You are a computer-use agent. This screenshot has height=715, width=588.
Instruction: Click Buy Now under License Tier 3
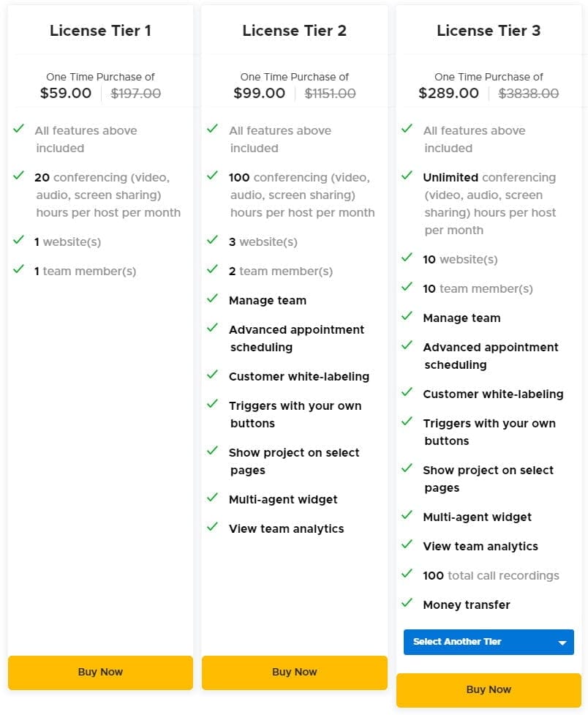point(489,689)
